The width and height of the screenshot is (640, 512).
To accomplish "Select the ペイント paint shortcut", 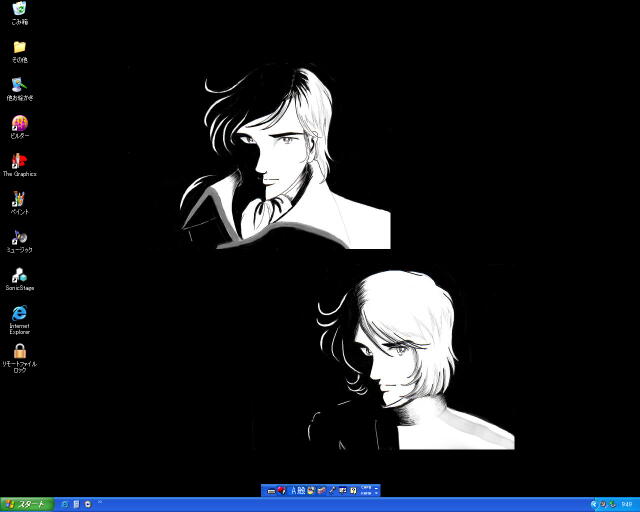I will 20,203.
